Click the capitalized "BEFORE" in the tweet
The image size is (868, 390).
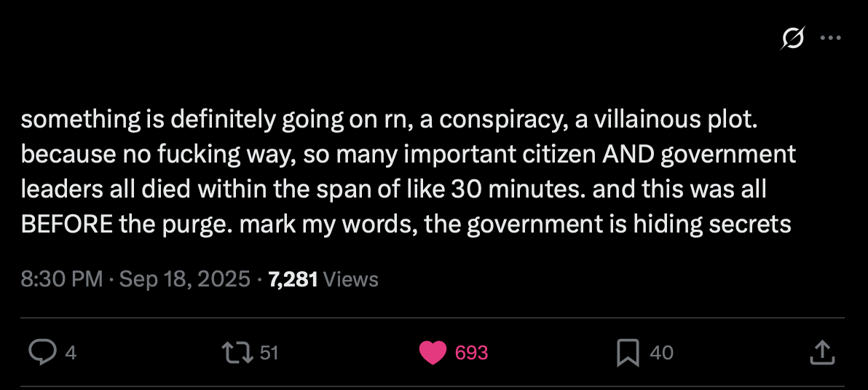pos(66,223)
